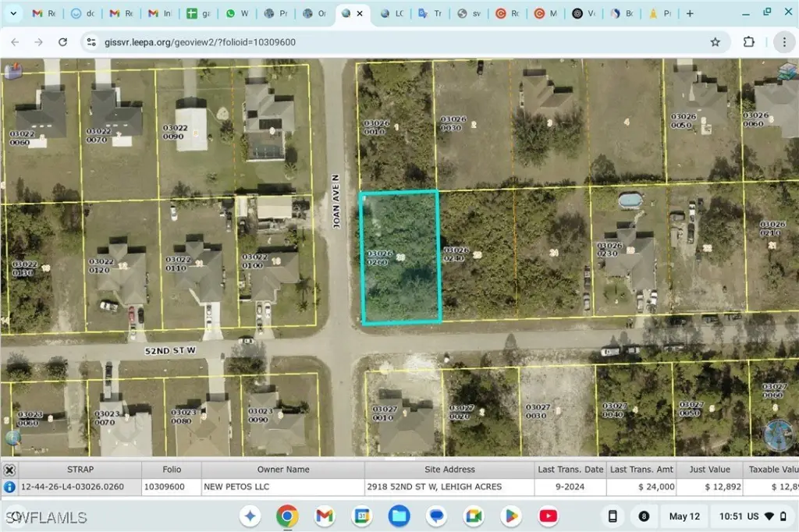Viewport: 799px width, 532px height.
Task: Click the globe overview icon at bottom right
Action: (x=779, y=435)
